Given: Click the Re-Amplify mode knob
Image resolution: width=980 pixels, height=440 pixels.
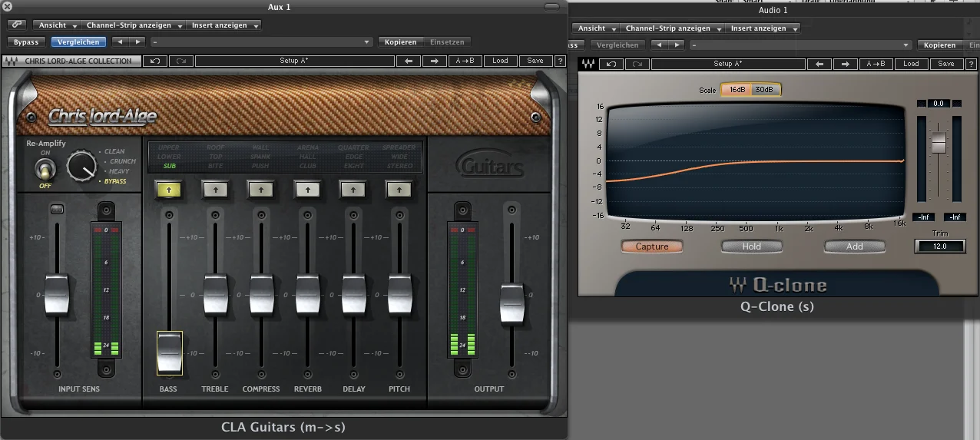Looking at the screenshot, I should coord(80,166).
